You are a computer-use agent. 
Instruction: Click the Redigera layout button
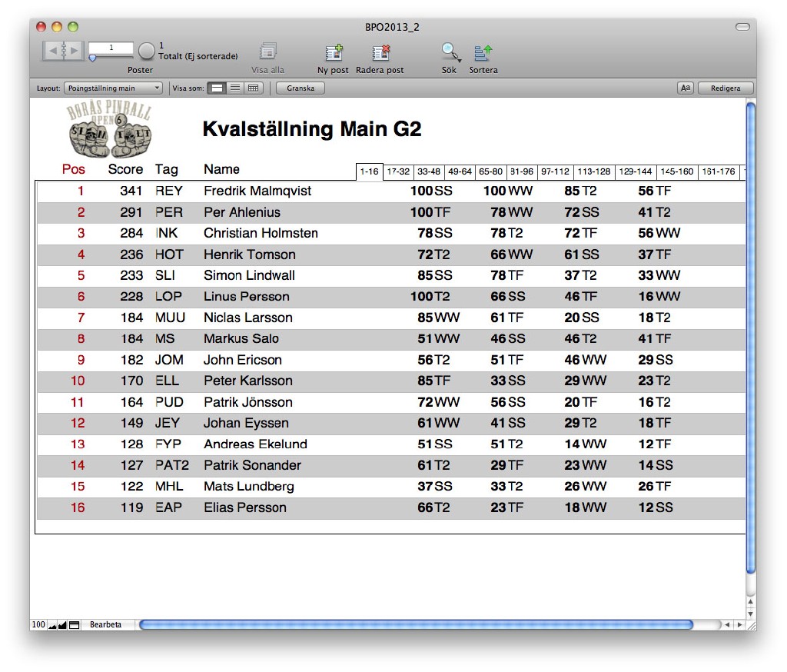(726, 88)
